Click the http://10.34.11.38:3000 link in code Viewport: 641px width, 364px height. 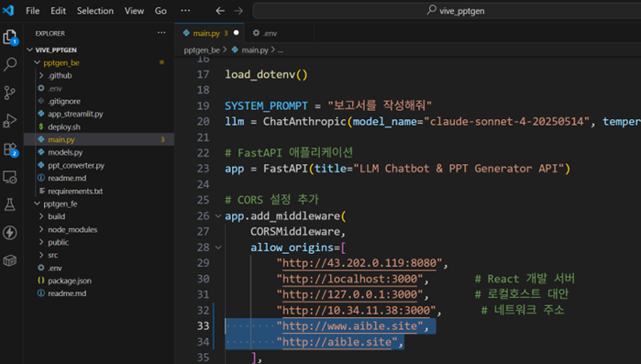(x=356, y=311)
